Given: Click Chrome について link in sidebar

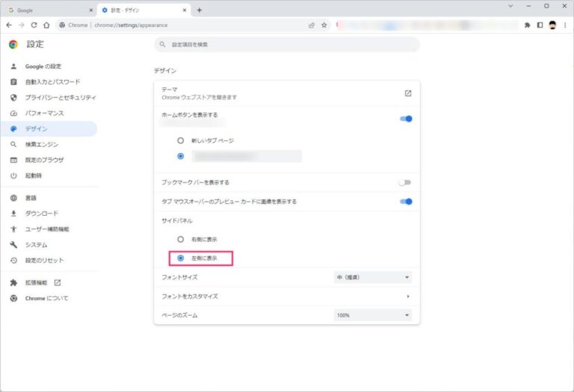Looking at the screenshot, I should coord(46,298).
